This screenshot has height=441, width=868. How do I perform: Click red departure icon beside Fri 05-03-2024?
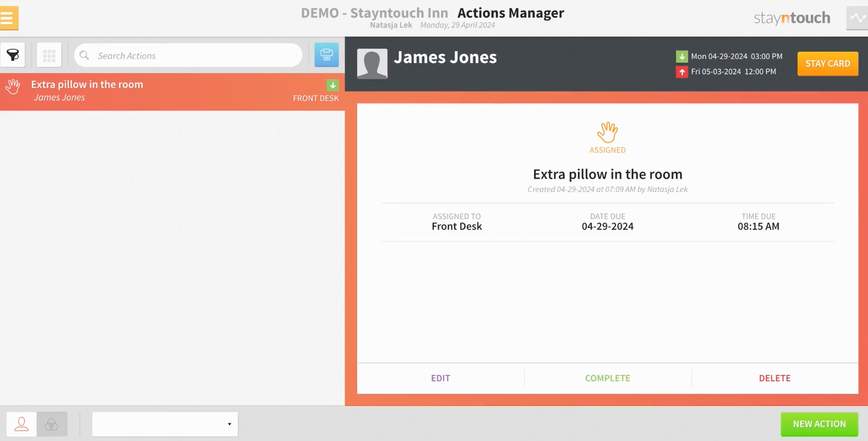tap(682, 72)
